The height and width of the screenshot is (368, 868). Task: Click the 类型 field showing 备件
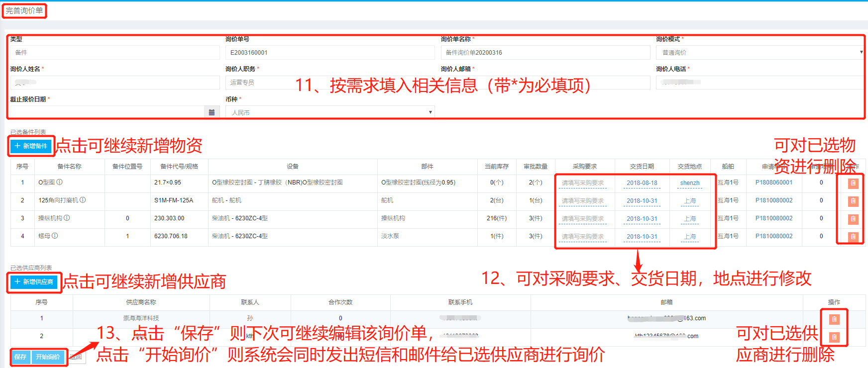tap(115, 52)
